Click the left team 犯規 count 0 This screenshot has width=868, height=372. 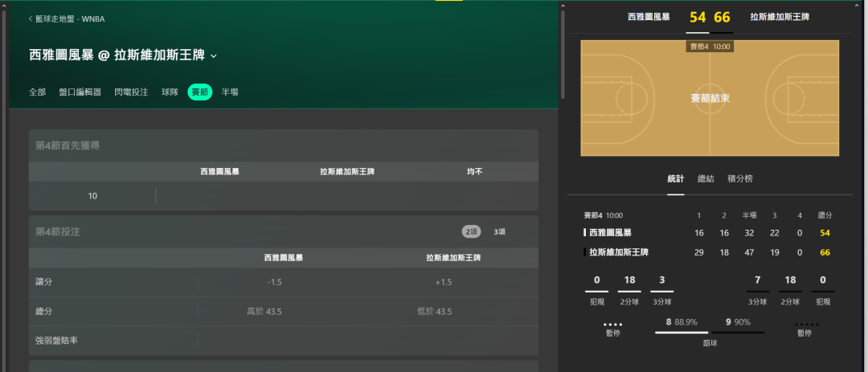pos(596,280)
